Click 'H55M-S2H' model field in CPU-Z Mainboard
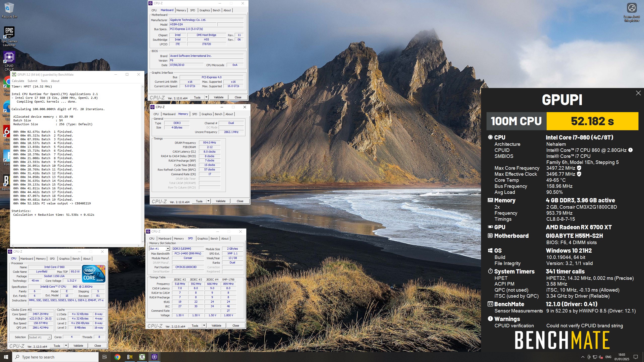 (193, 24)
